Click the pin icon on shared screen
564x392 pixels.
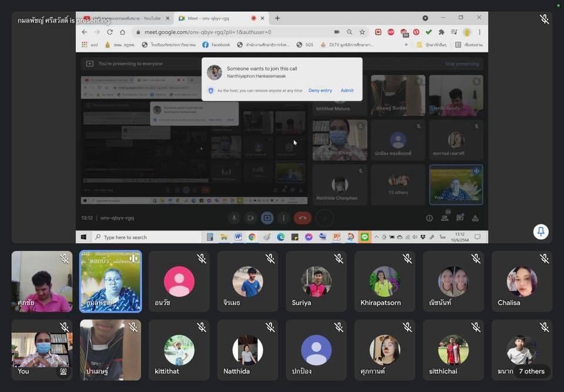[x=540, y=232]
